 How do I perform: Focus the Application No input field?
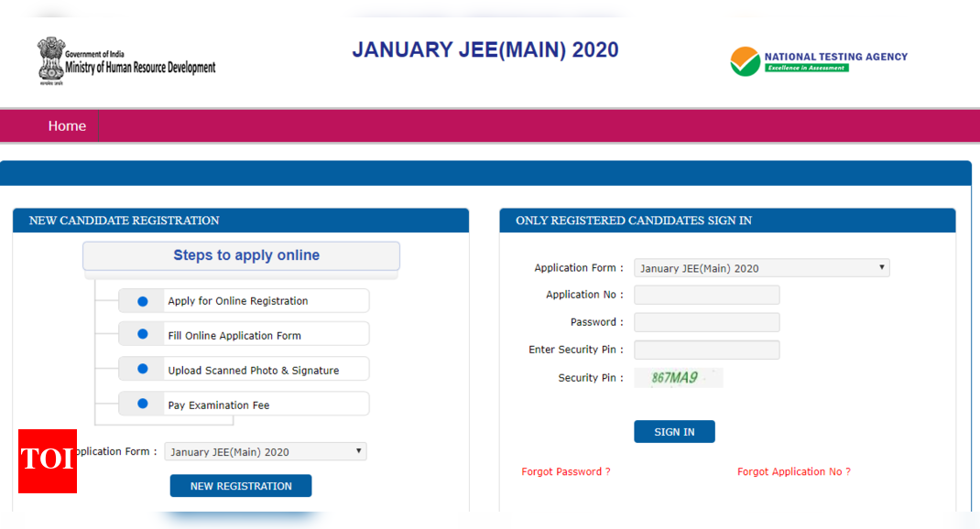(707, 295)
